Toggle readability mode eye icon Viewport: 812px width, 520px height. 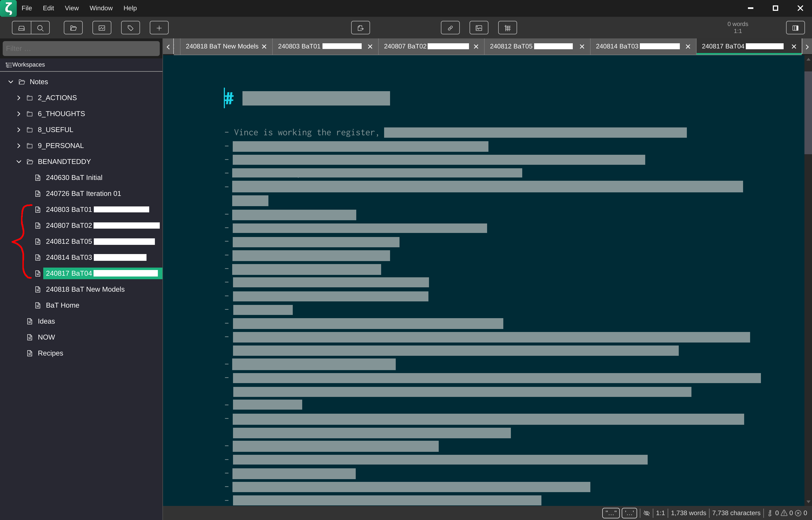[646, 513]
